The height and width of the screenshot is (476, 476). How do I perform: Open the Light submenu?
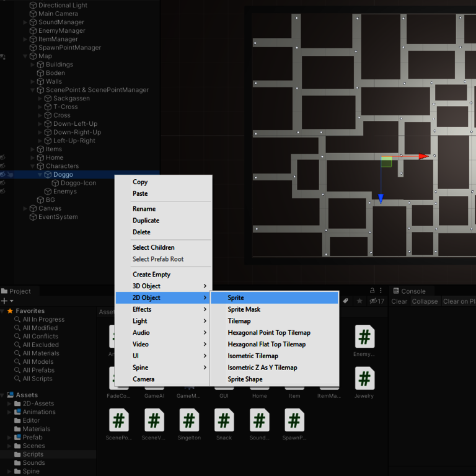(x=164, y=321)
